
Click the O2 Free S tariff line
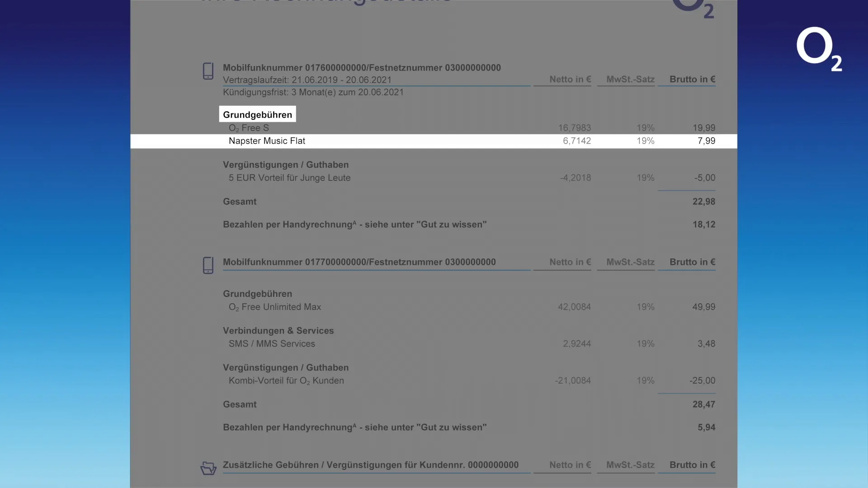coord(249,128)
